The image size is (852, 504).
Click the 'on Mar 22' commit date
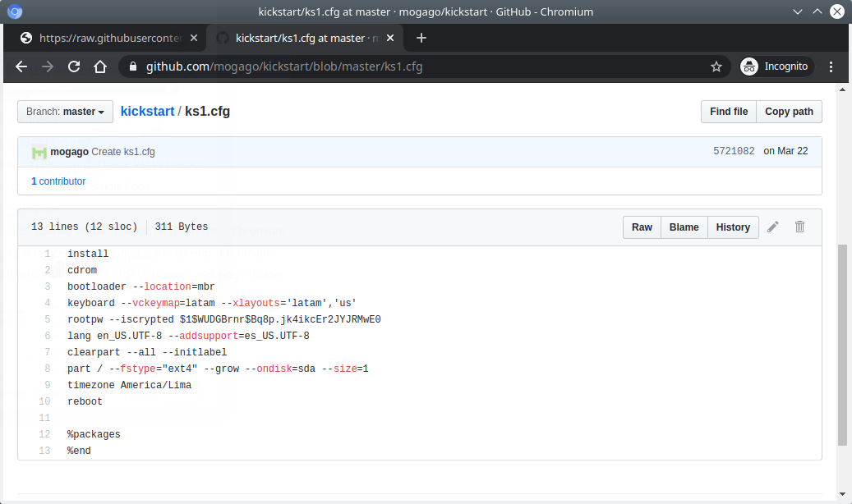click(785, 151)
